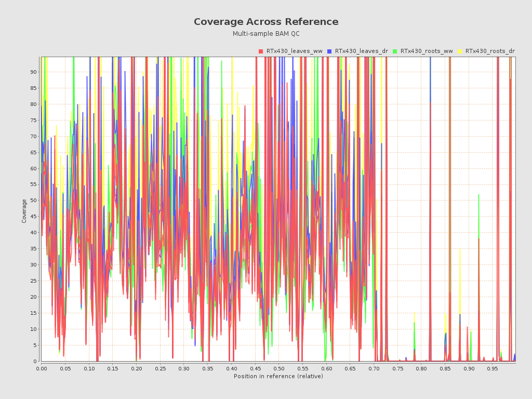Image resolution: width=532 pixels, height=399 pixels.
Task: Click the x-axis tick label 0.35
Action: pos(208,369)
